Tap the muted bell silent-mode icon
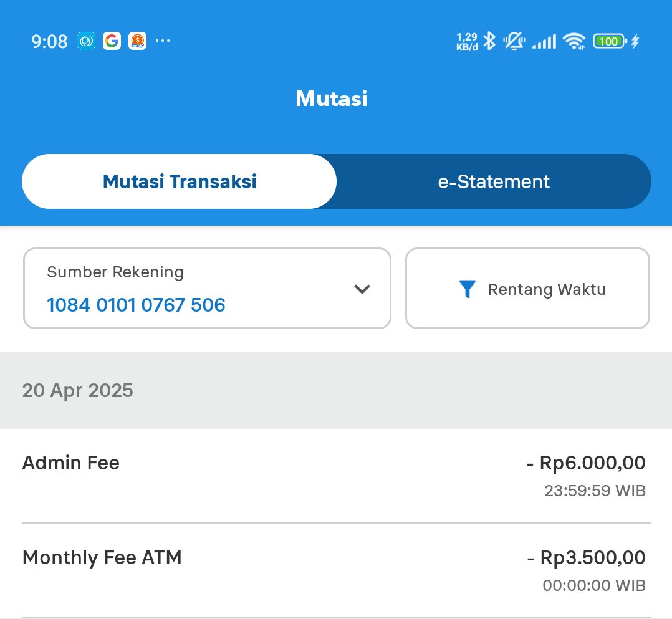Image resolution: width=672 pixels, height=619 pixels. pyautogui.click(x=514, y=41)
